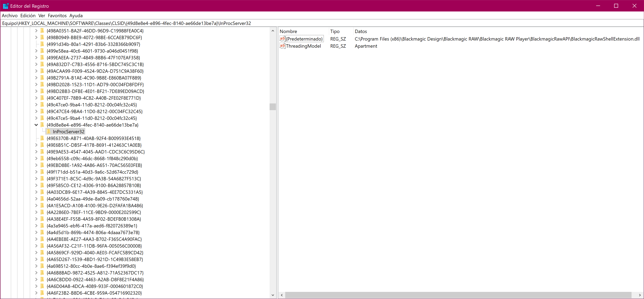Expand the {499e58ea-40c6-4601-9730-a046d0451f98} key
Image resolution: width=644 pixels, height=299 pixels.
(x=36, y=51)
